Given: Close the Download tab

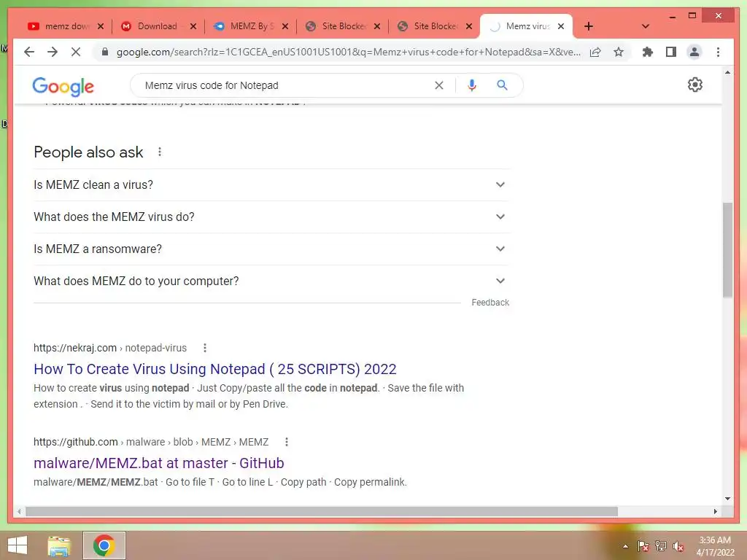Looking at the screenshot, I should coord(193,26).
